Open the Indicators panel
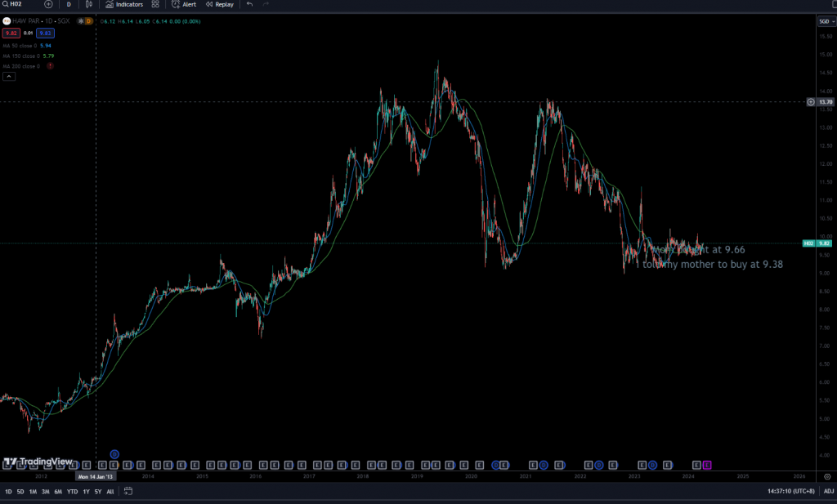The image size is (837, 504). tap(124, 4)
